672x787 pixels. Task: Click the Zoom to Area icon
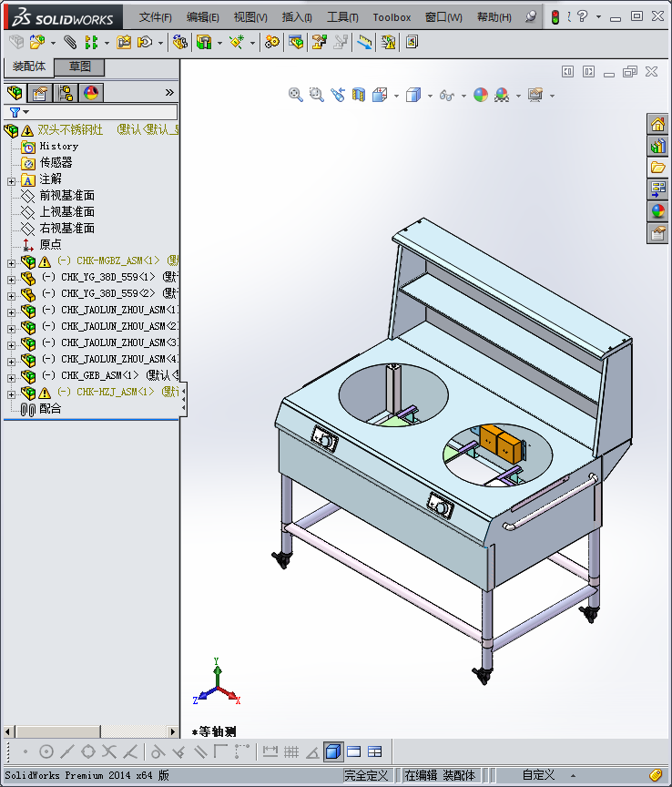coord(316,95)
